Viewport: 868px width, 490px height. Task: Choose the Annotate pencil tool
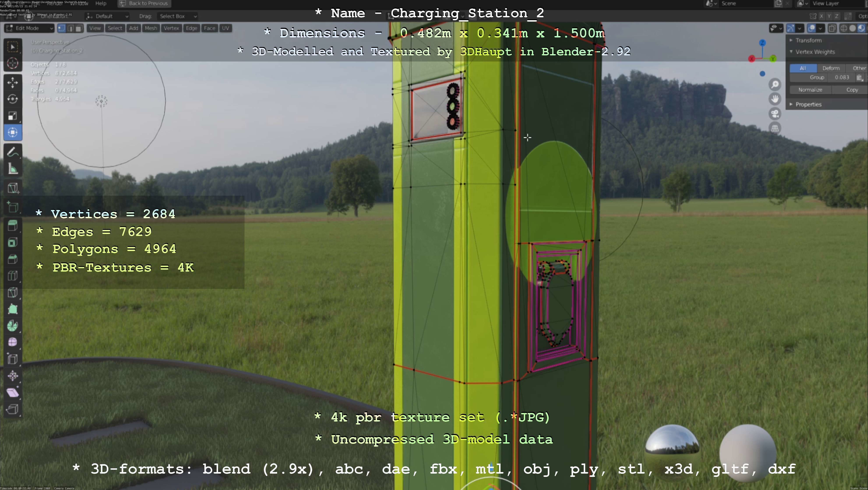13,152
